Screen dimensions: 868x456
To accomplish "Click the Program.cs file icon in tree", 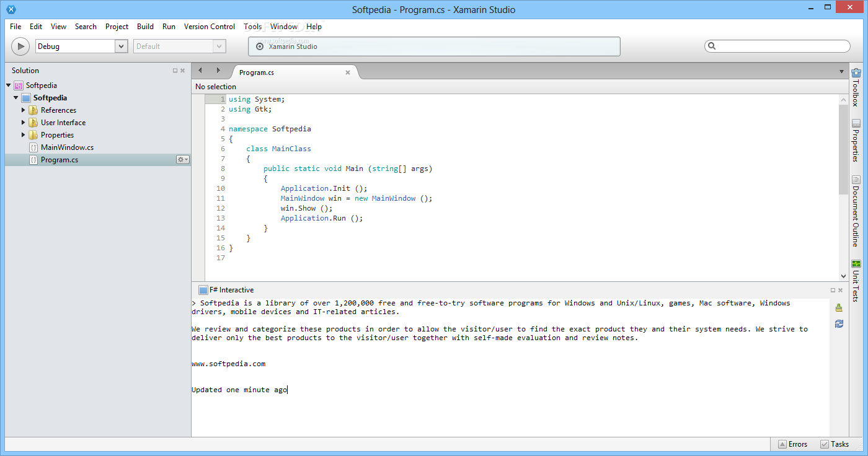I will [33, 160].
